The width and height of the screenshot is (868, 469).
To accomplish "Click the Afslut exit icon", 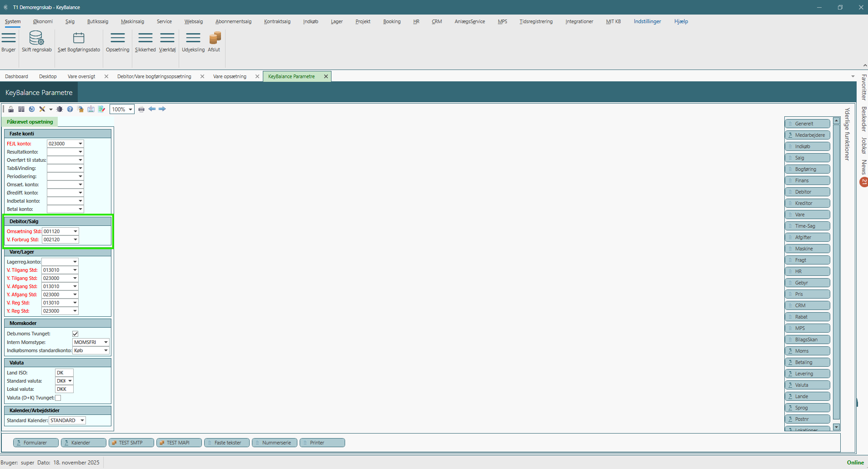I will click(214, 38).
